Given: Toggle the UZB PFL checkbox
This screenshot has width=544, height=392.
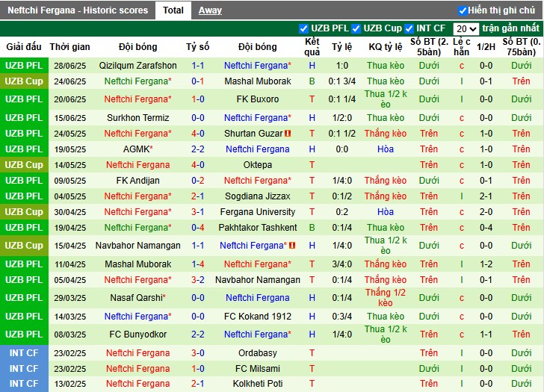Looking at the screenshot, I should (303, 28).
